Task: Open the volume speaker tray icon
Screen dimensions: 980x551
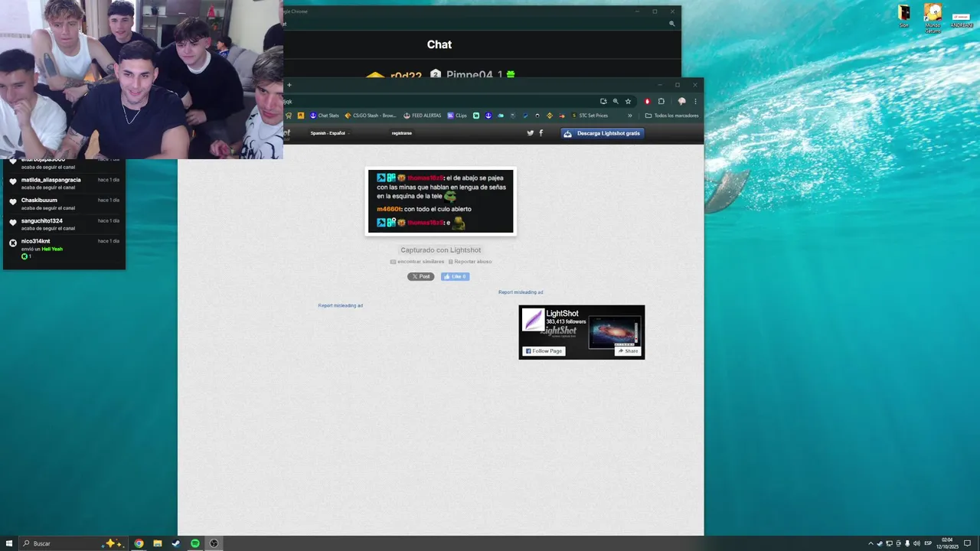Action: [x=916, y=543]
